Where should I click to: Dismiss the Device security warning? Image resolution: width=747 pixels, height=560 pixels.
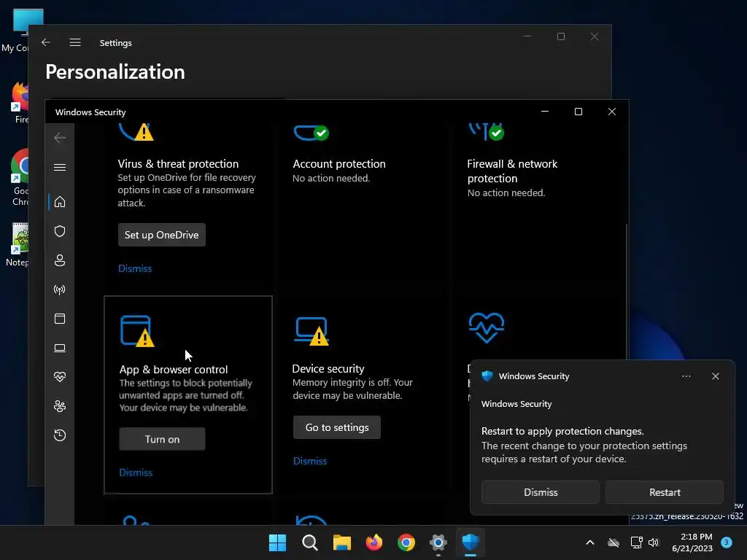(309, 461)
